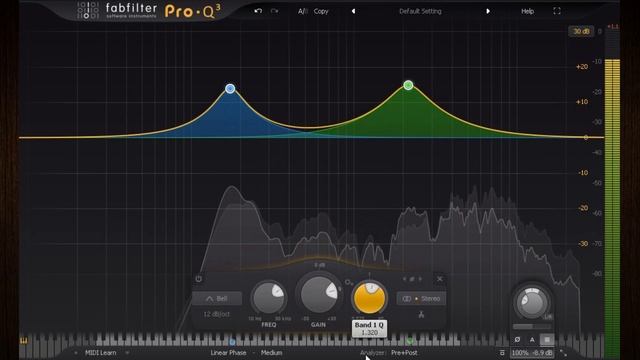Click the Copy button
Viewport: 640px width, 360px height.
pyautogui.click(x=321, y=11)
